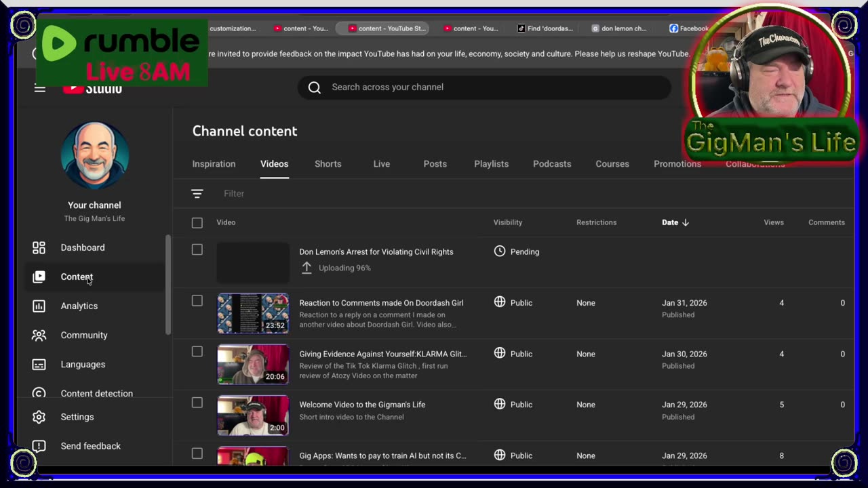Open Welcome Video to the Gigman's Life title
The height and width of the screenshot is (488, 868).
pyautogui.click(x=362, y=405)
